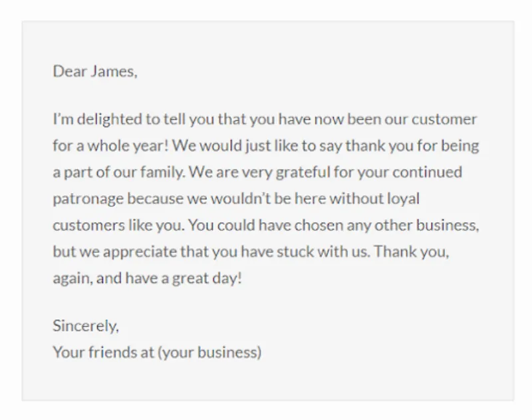Viewport: 532px width, 420px height.
Task: Click the "(your business)" placeholder text
Action: [x=209, y=352]
